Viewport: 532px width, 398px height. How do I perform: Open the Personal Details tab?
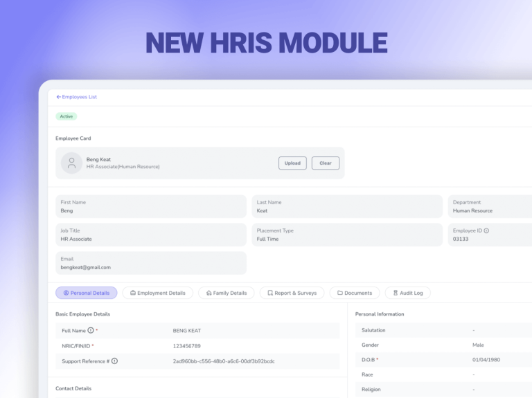coord(87,293)
